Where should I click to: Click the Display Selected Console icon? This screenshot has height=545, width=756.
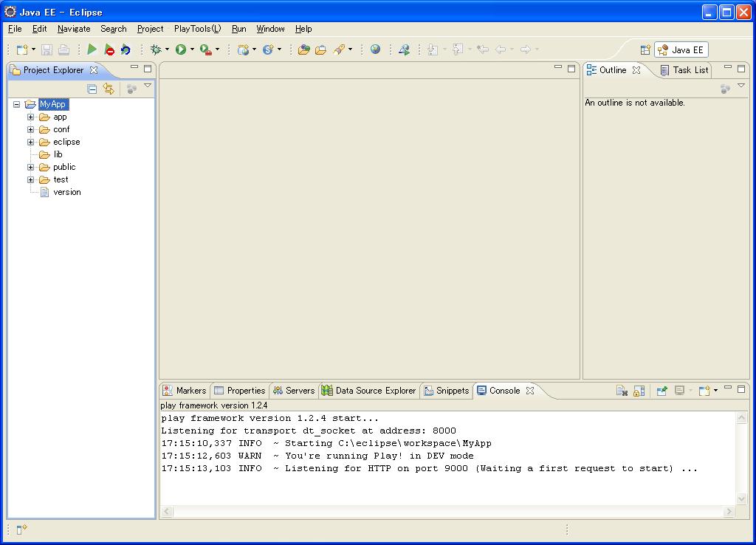[679, 391]
